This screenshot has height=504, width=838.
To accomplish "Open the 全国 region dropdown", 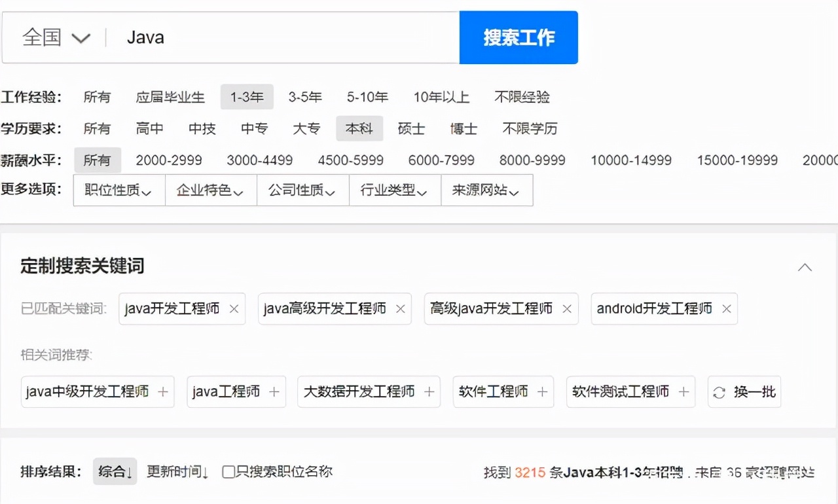I will pyautogui.click(x=57, y=37).
